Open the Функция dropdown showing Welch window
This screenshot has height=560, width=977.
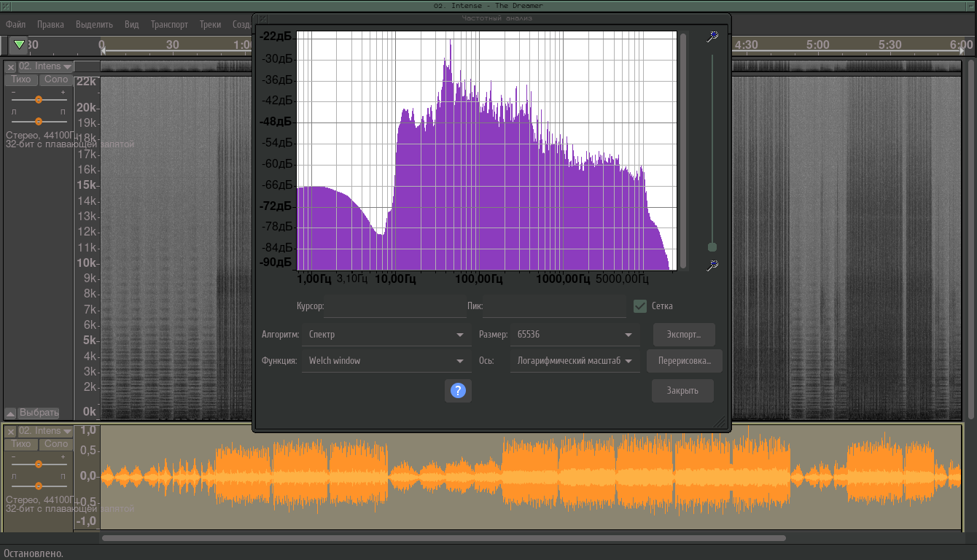point(386,361)
